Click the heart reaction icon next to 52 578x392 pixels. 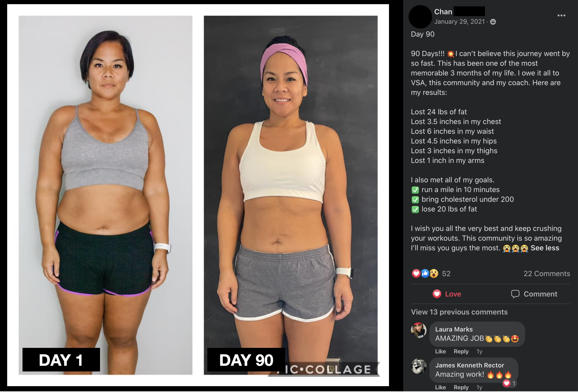point(416,273)
